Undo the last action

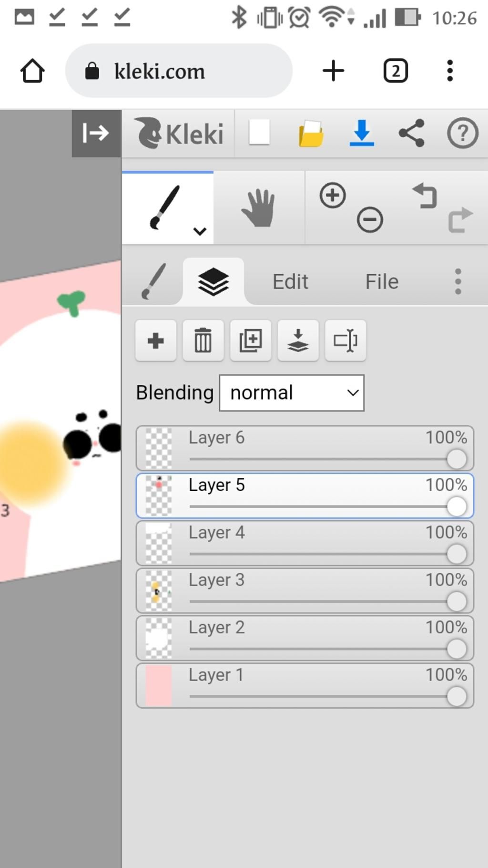click(x=425, y=196)
